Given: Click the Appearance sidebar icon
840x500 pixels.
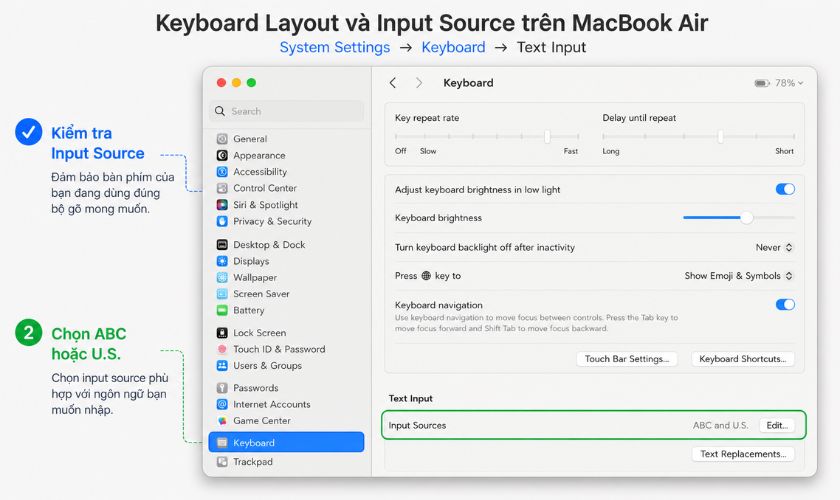Looking at the screenshot, I should (x=222, y=155).
